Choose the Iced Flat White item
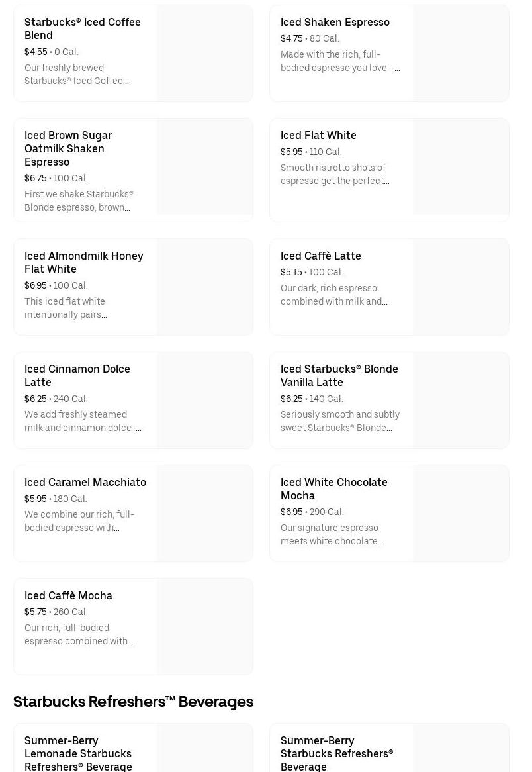 click(318, 135)
